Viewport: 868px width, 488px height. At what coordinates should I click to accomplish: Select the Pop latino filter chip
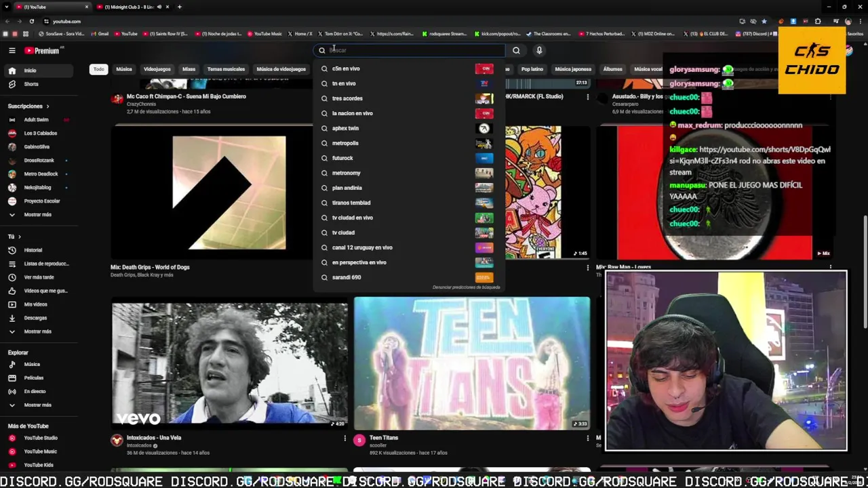532,69
